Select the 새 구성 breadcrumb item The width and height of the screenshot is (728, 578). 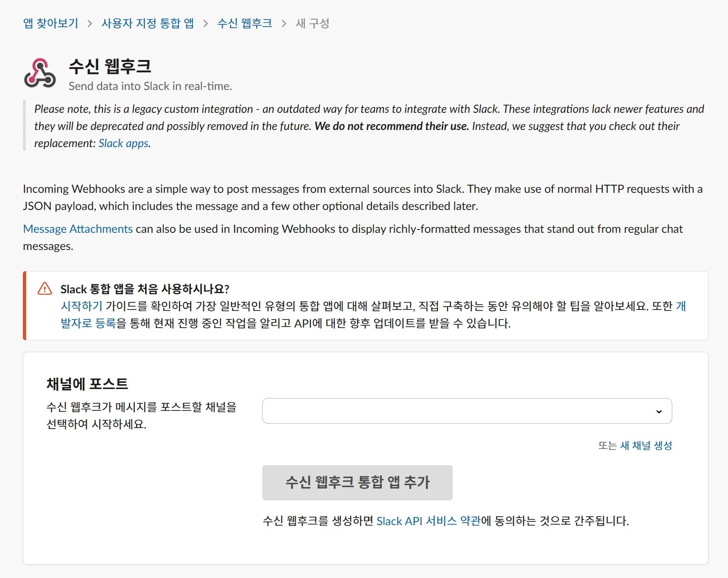tap(312, 23)
